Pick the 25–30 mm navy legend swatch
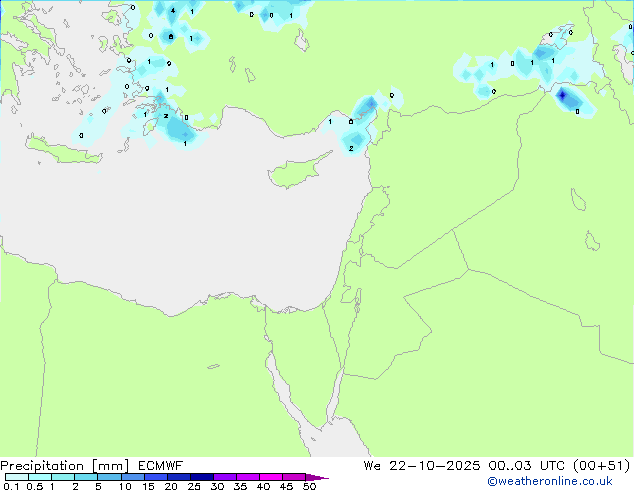This screenshot has height=490, width=634. [x=201, y=477]
